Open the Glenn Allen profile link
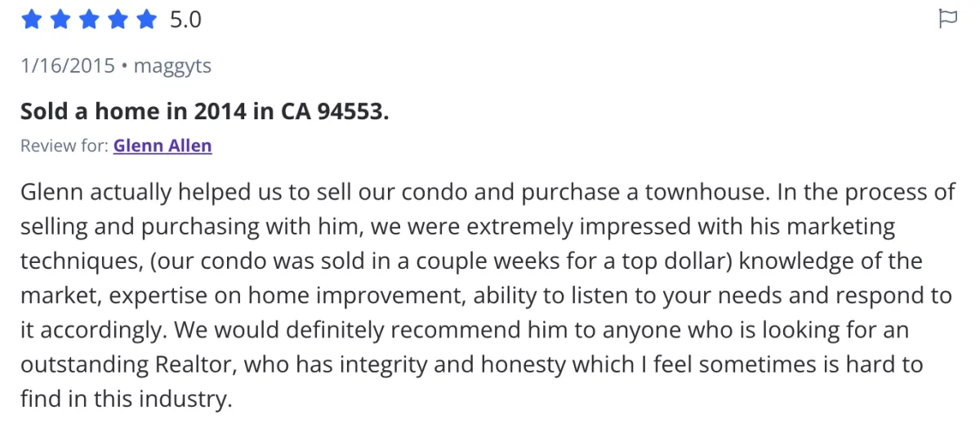Image resolution: width=980 pixels, height=424 pixels. (163, 146)
